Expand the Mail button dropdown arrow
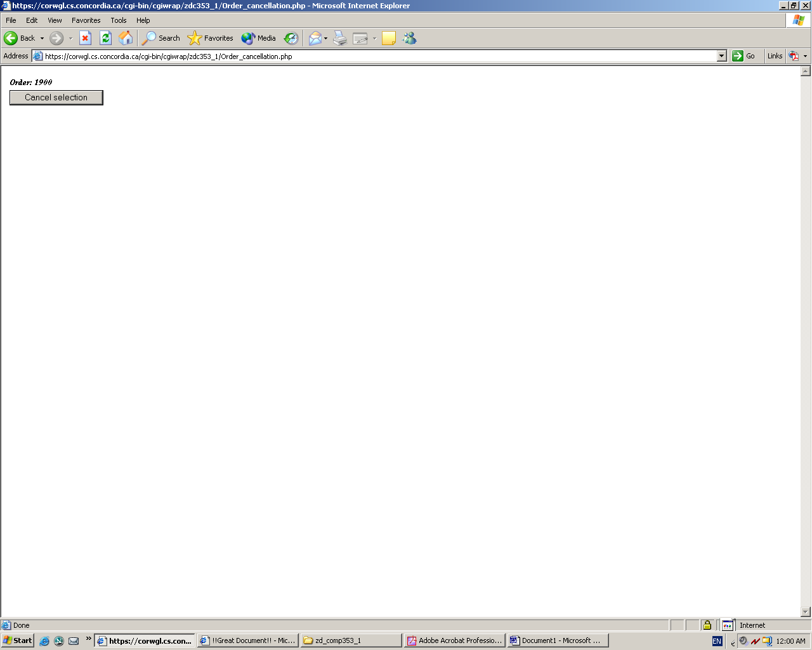 [326, 38]
